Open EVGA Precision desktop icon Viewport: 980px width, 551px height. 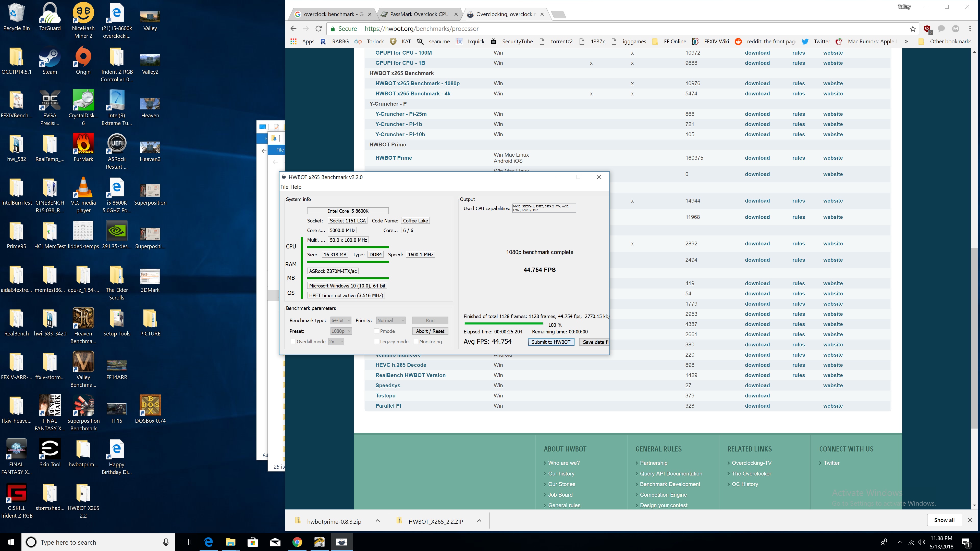point(50,108)
